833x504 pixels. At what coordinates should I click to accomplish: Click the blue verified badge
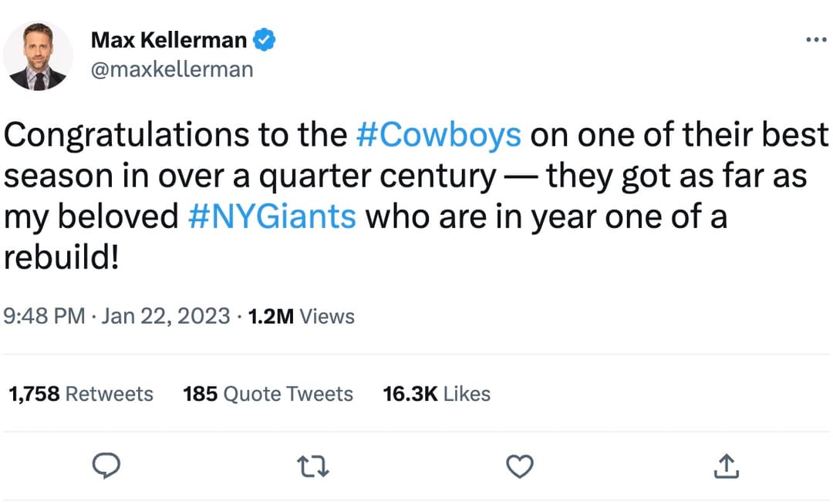point(263,39)
